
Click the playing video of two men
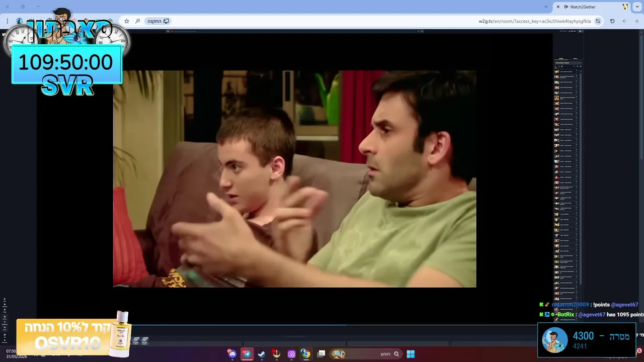point(294,178)
